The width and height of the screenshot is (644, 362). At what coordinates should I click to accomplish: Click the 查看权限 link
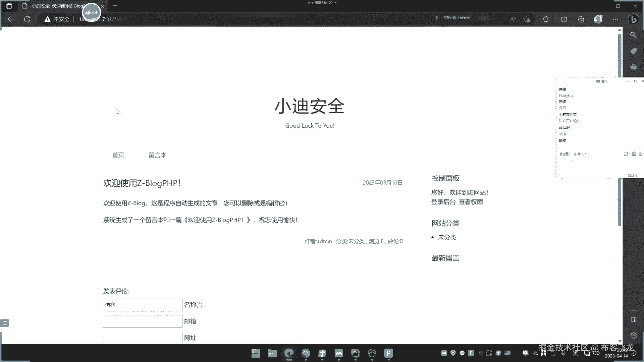(471, 202)
